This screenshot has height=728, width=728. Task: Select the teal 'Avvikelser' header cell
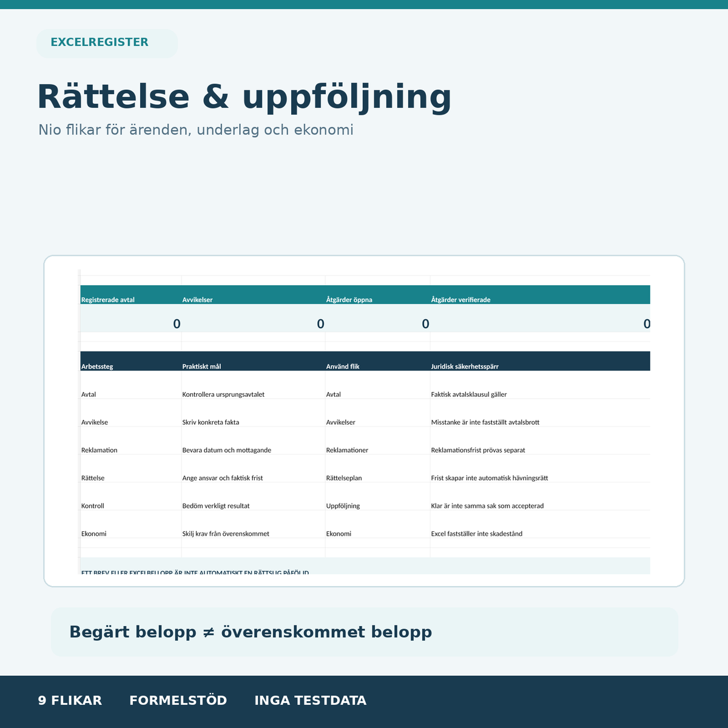pos(253,295)
